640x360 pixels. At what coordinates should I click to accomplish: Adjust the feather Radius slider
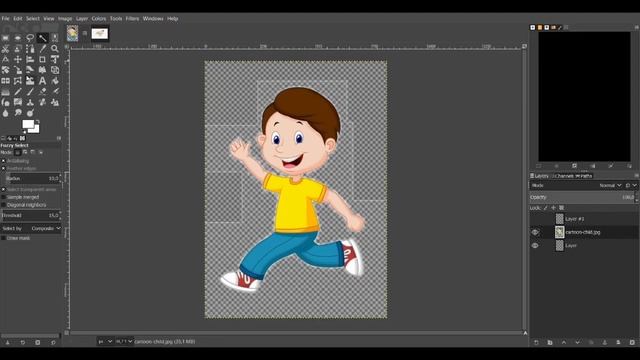coord(33,178)
